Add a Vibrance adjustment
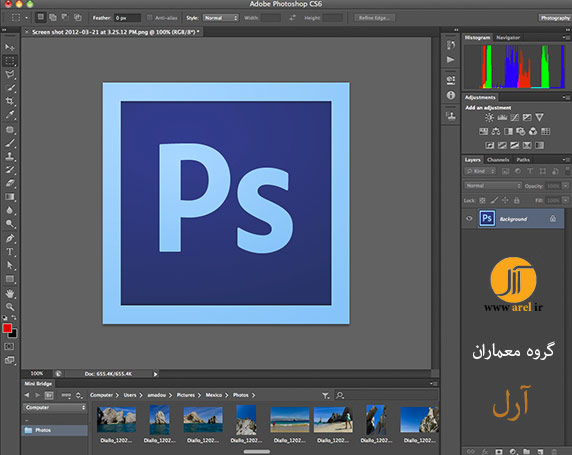 tap(539, 117)
